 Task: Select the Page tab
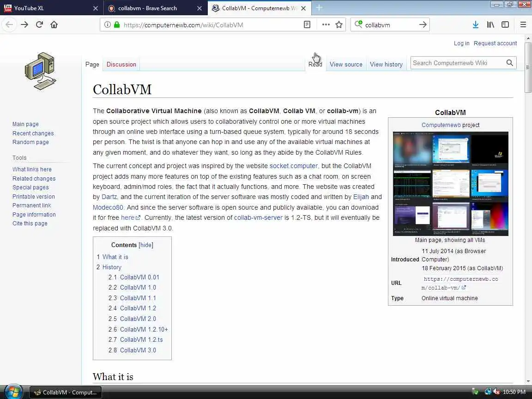click(x=92, y=65)
